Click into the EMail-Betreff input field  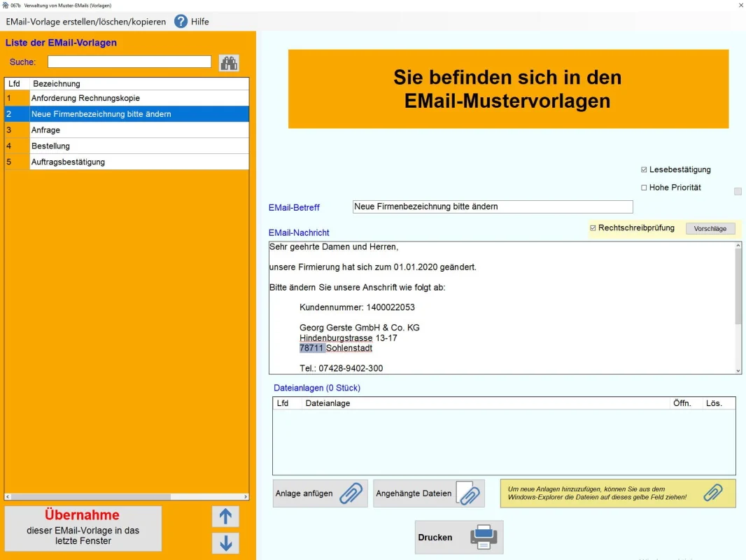coord(492,206)
